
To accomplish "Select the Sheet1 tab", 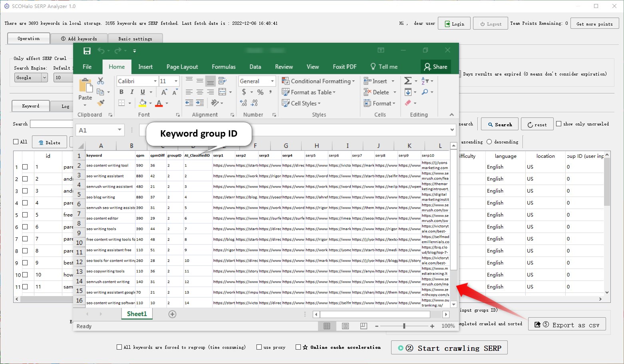I will [x=137, y=314].
